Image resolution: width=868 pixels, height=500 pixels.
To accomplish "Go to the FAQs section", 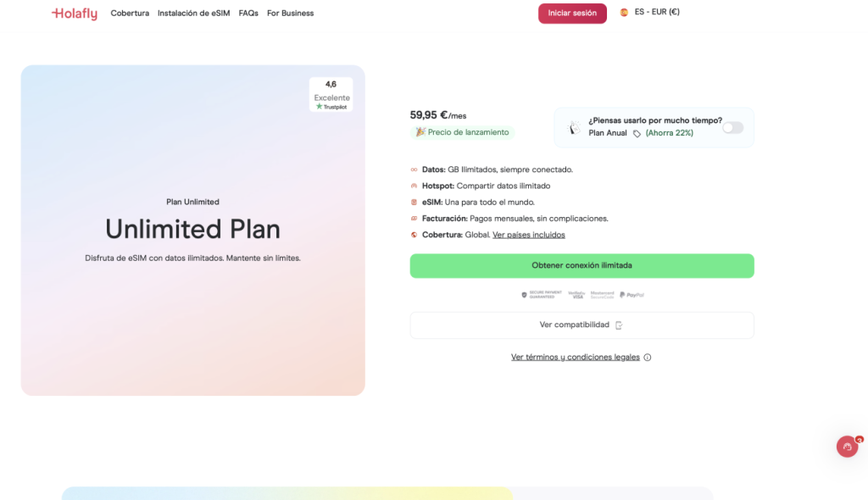I will tap(248, 13).
